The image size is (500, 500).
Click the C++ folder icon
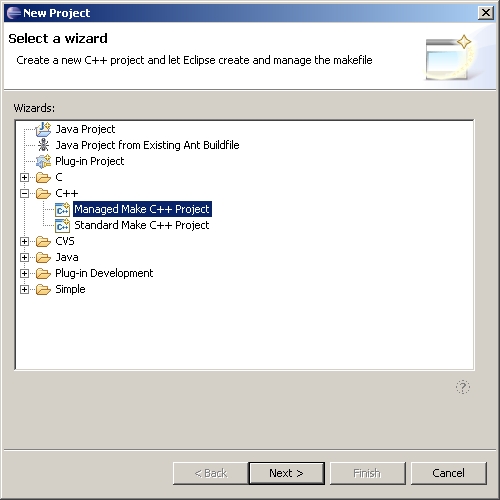(x=43, y=193)
